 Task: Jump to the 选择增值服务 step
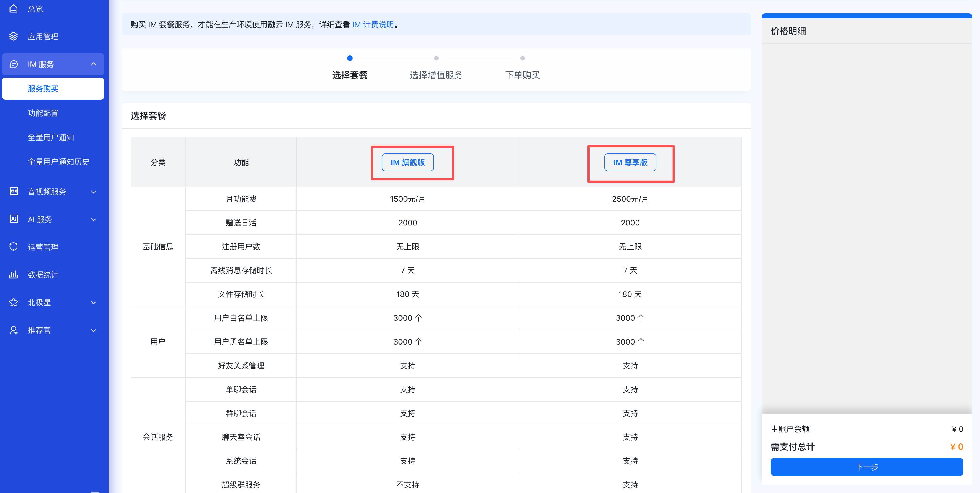436,75
